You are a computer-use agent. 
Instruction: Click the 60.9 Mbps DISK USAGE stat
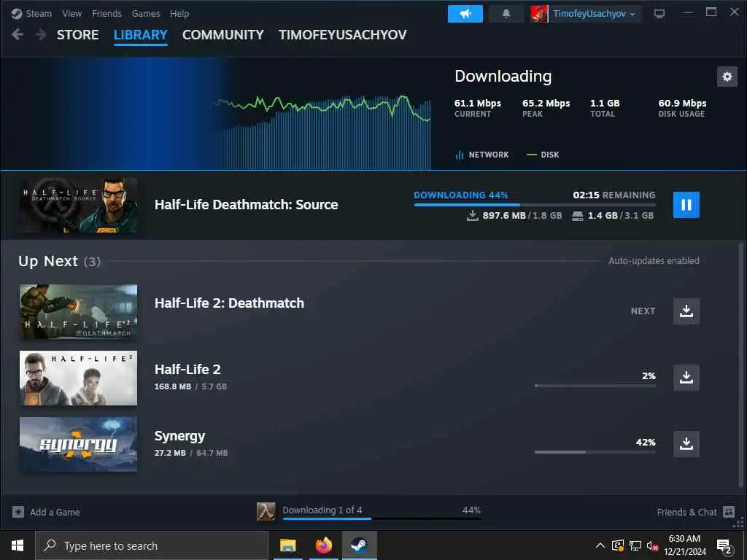[x=682, y=108]
